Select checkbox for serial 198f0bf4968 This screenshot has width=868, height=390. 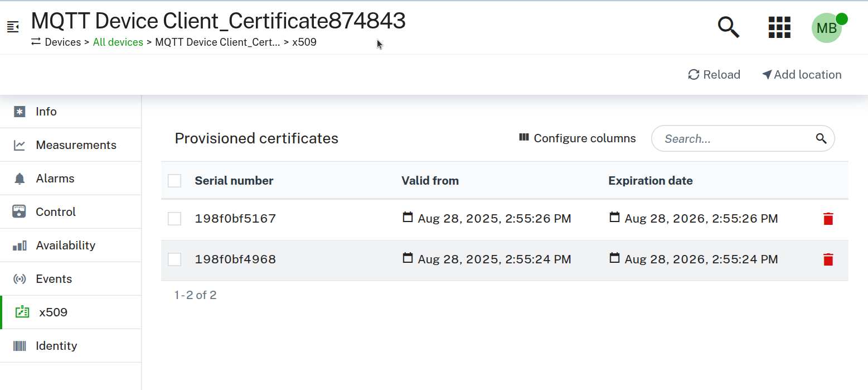174,259
